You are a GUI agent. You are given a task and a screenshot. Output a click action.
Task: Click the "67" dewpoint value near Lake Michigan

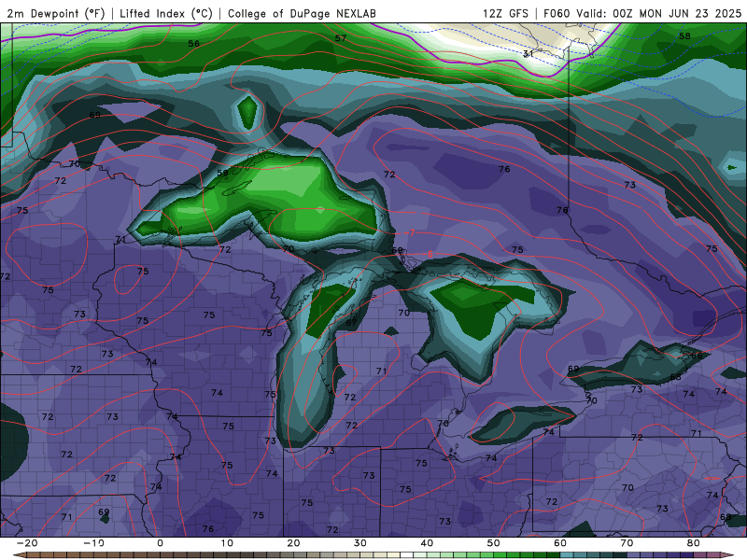[x=351, y=322]
